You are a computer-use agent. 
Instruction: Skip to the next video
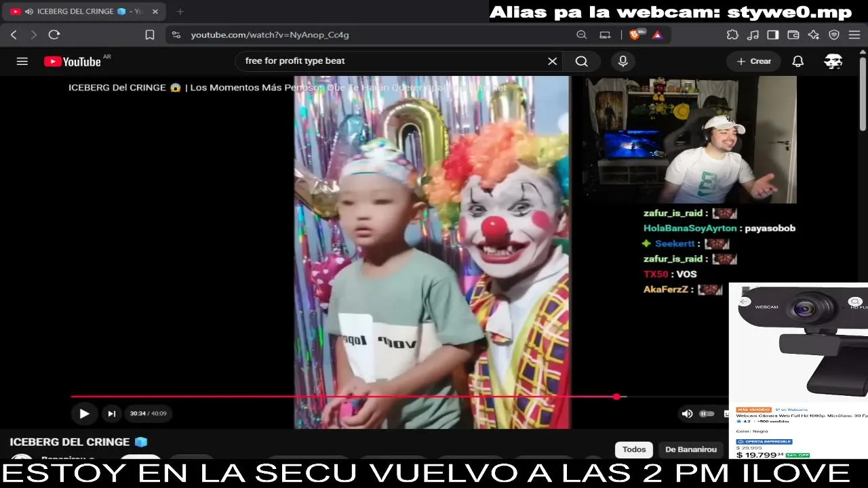(112, 413)
